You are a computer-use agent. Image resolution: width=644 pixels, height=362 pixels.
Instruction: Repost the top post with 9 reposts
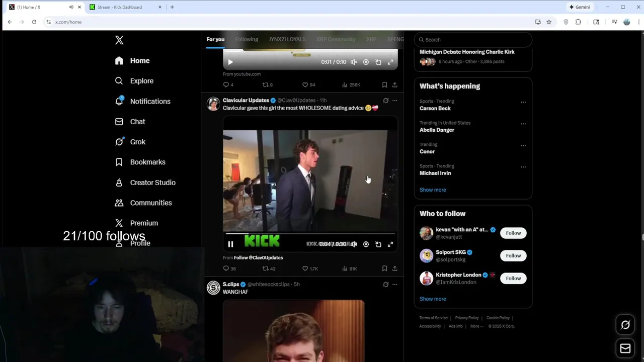pos(267,84)
